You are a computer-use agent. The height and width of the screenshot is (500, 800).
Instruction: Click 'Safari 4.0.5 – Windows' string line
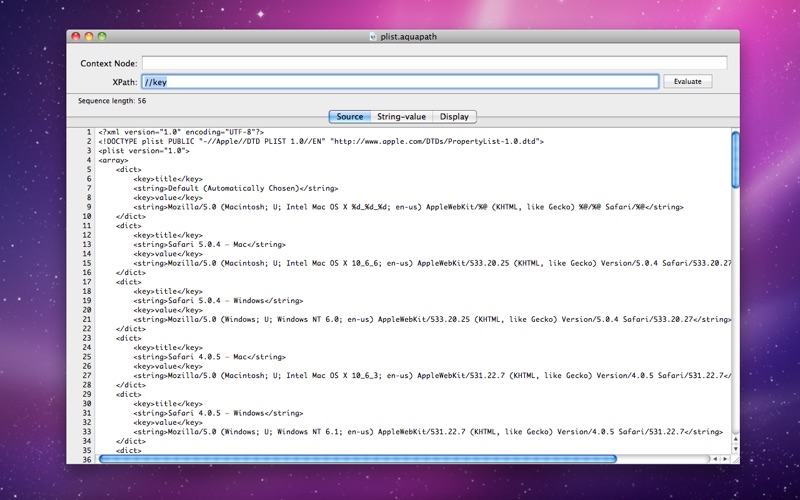click(x=218, y=413)
